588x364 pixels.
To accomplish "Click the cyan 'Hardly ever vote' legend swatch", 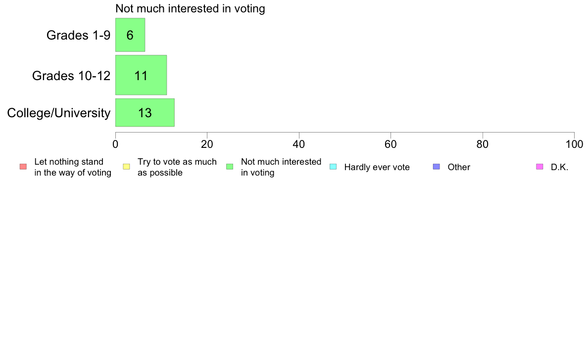I will click(x=333, y=167).
